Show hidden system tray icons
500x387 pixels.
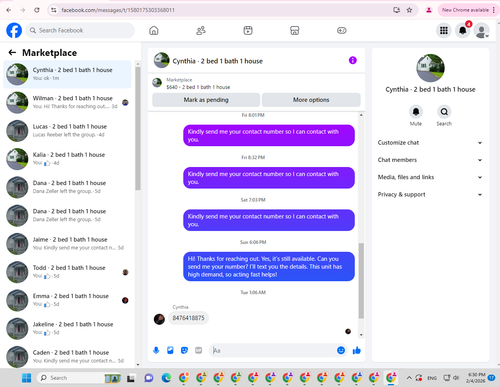[409, 378]
